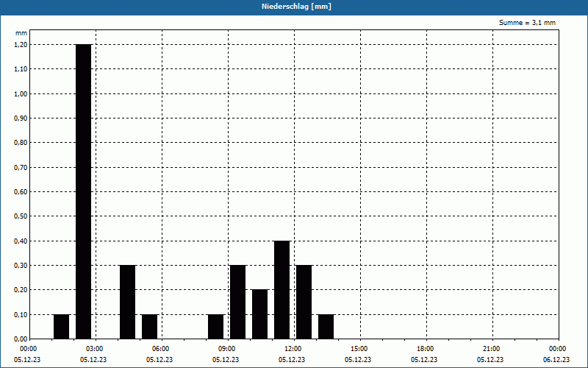Click the tallest bar reaching 1,20 mm
The width and height of the screenshot is (588, 368).
[x=83, y=191]
